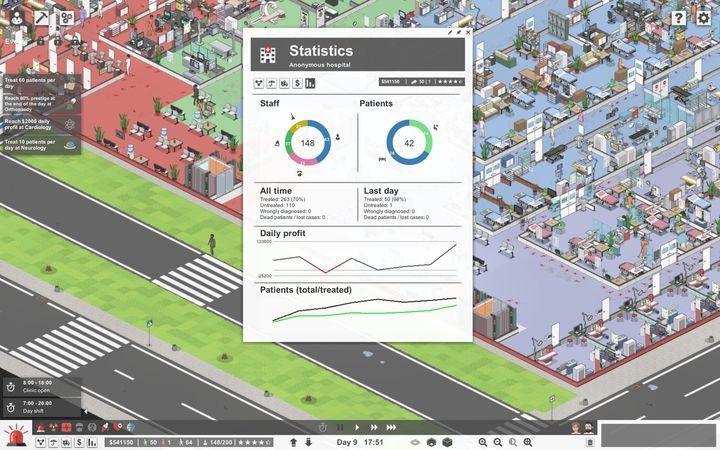This screenshot has height=450, width=720.
Task: Click the Patients donut chart
Action: pos(409,143)
